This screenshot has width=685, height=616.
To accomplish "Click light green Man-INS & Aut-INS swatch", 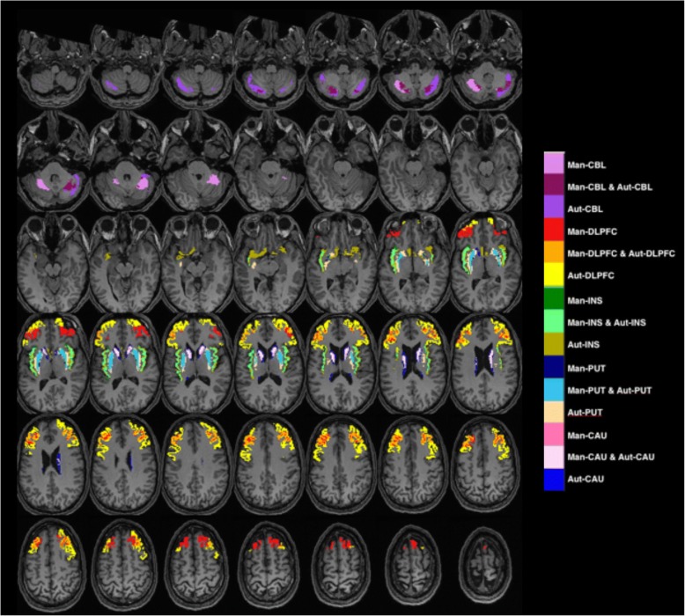I will [x=554, y=321].
